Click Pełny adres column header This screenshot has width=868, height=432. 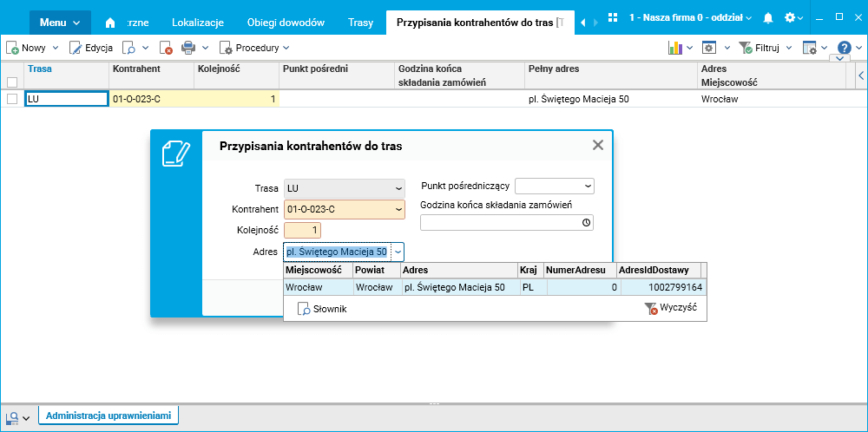click(610, 75)
